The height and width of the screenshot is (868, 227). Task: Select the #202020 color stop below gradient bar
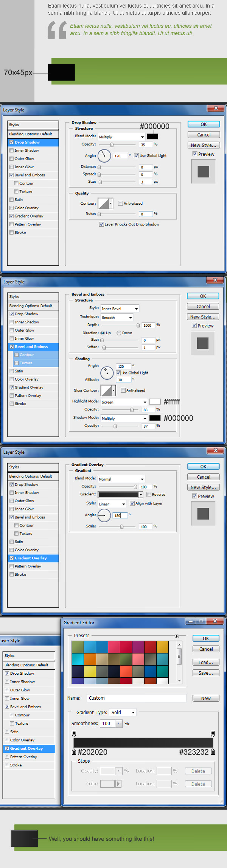[74, 752]
